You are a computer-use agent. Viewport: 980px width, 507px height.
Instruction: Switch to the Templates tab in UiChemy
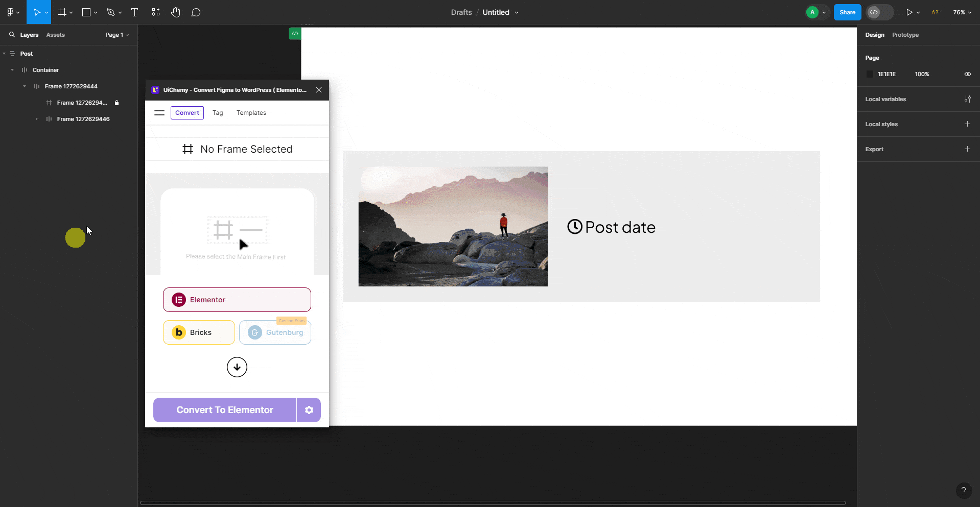(x=251, y=113)
